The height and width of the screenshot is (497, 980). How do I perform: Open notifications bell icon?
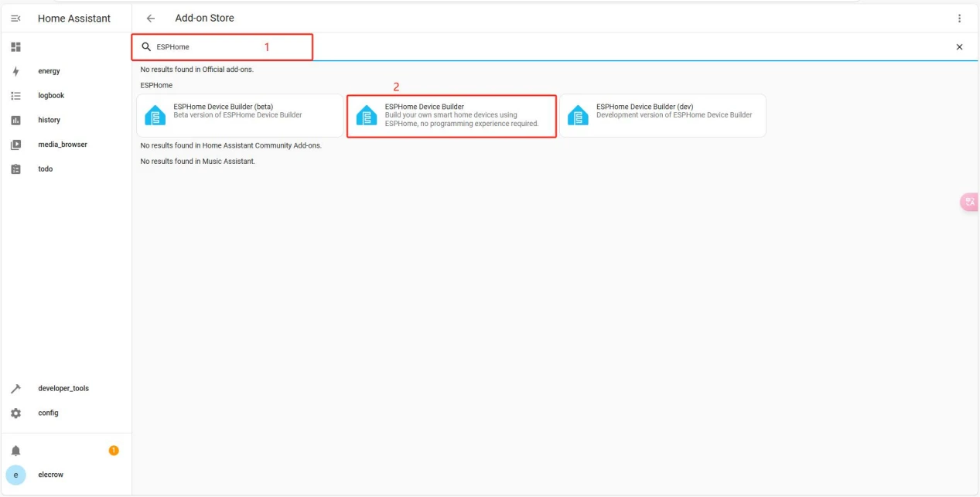tap(15, 451)
